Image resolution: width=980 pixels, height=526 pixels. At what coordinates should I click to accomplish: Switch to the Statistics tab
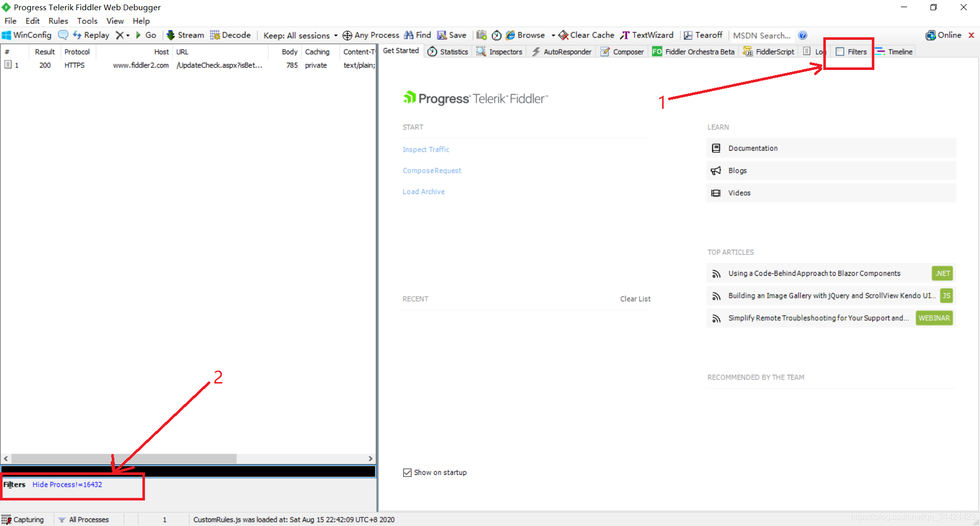coord(448,52)
